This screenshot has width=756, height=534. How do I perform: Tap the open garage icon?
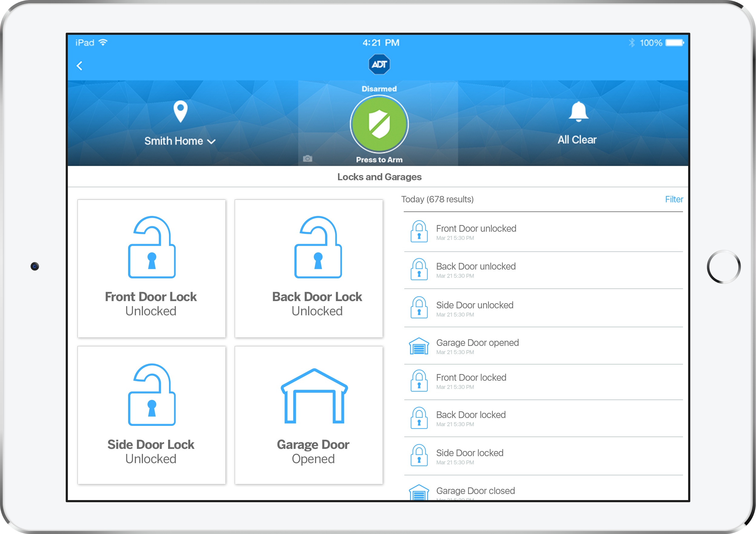(314, 396)
